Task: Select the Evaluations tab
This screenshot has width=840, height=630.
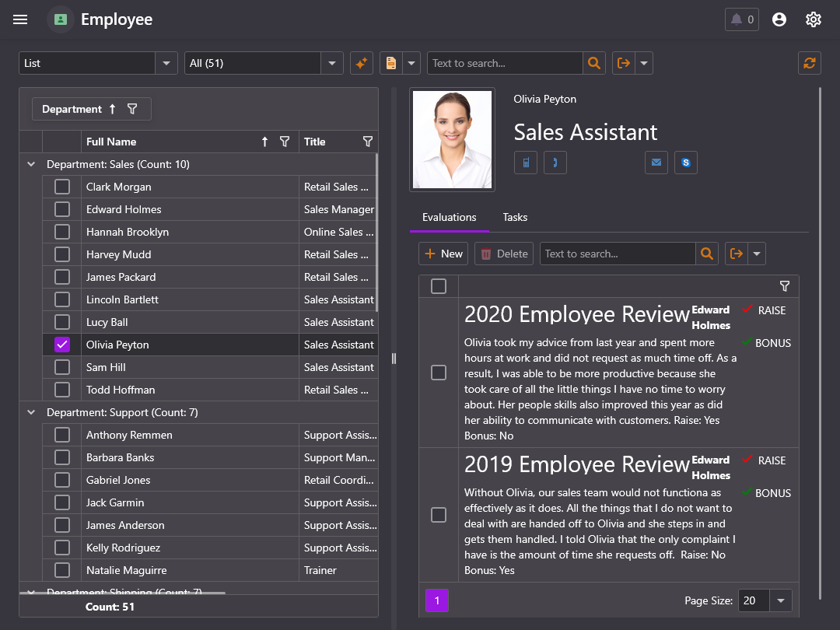Action: click(449, 217)
